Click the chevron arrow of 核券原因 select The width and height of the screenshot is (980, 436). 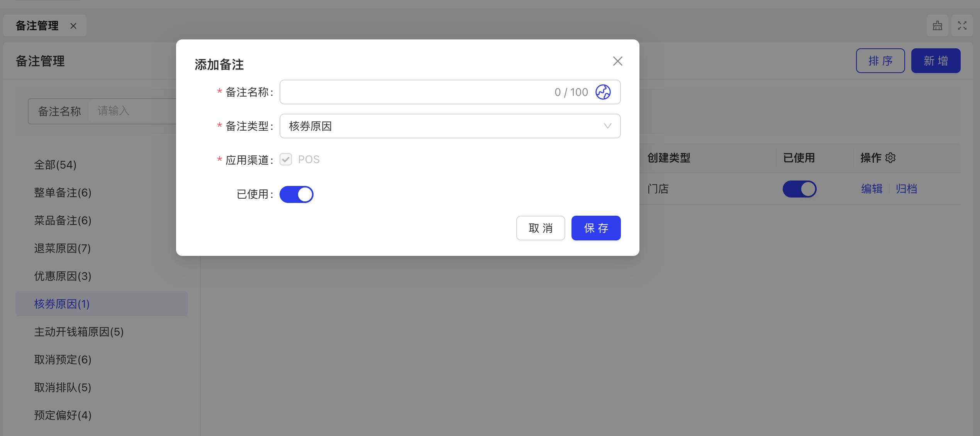click(607, 126)
